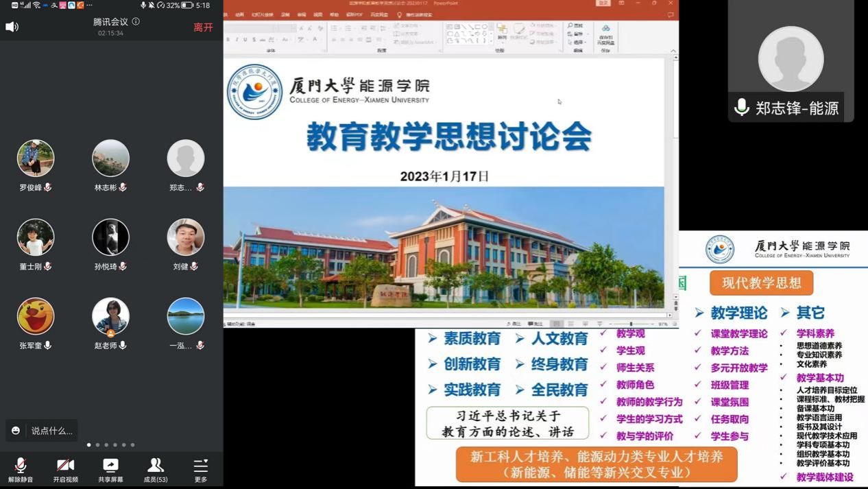Screen dimensions: 868x489
Task: Click the emoji smiley icon in chat box
Action: (16, 431)
